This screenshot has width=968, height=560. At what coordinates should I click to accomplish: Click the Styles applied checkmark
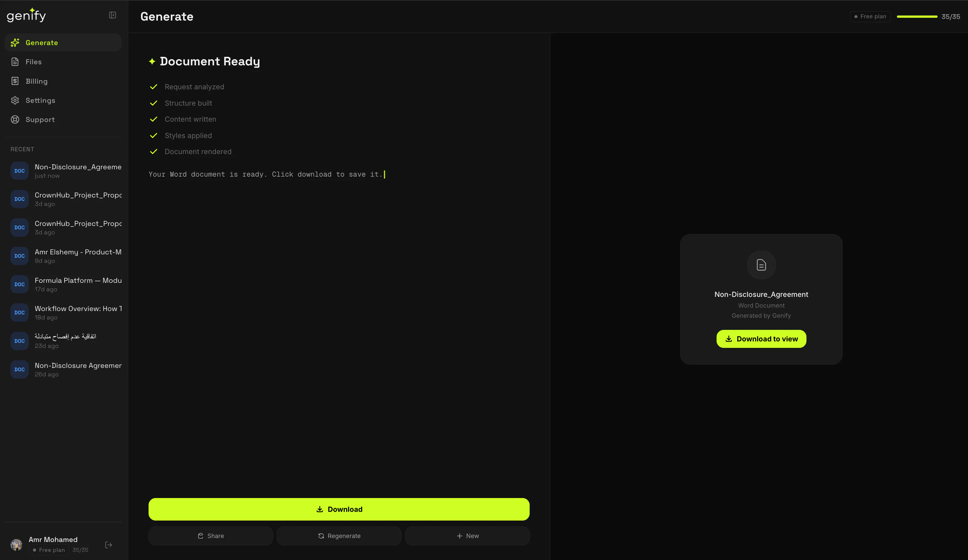pyautogui.click(x=153, y=135)
